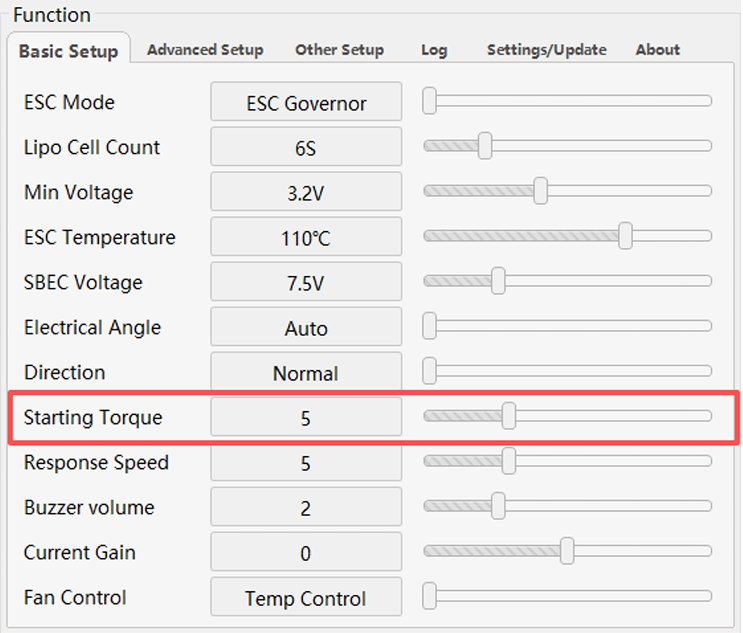Go to the About tab

pyautogui.click(x=657, y=50)
